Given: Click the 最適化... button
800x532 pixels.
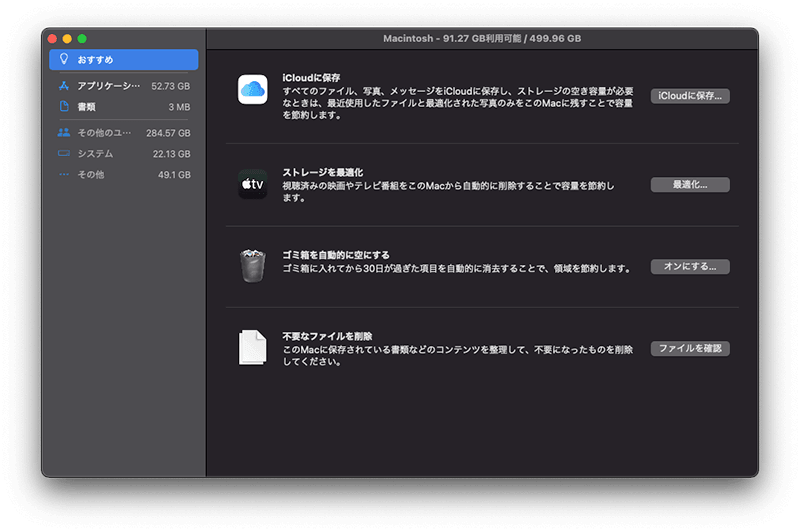Looking at the screenshot, I should (690, 185).
